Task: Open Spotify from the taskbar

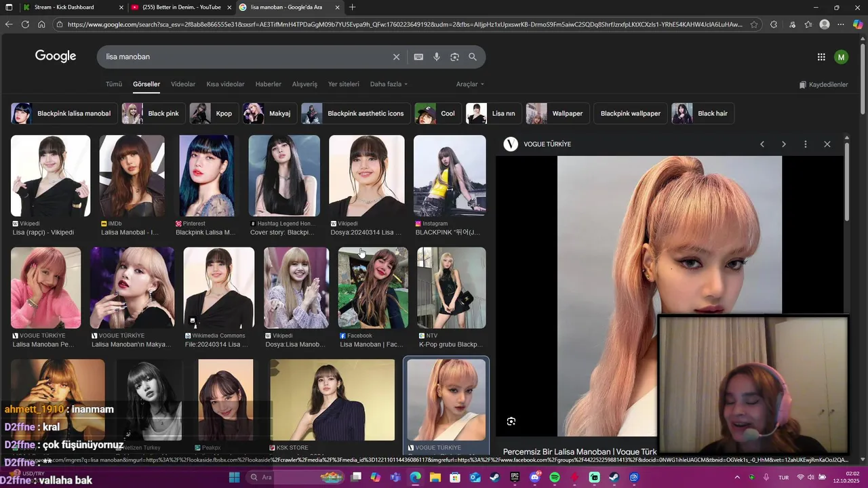Action: tap(554, 477)
